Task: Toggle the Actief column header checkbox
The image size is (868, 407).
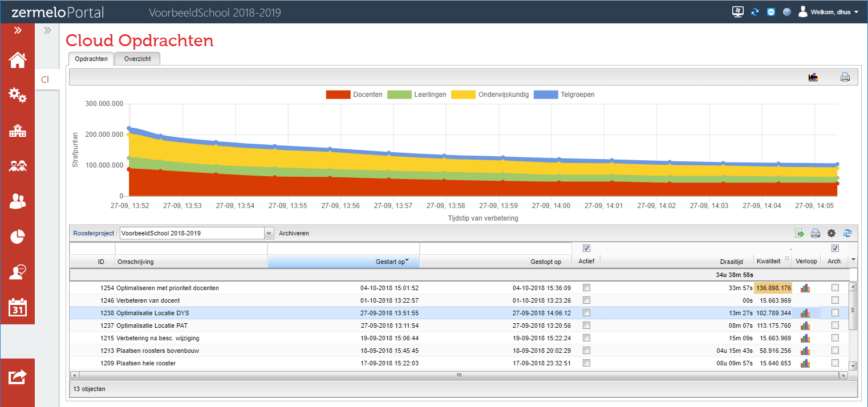Action: [x=586, y=247]
